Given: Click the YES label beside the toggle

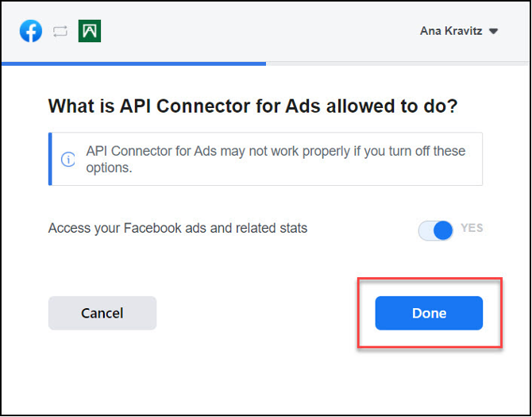Looking at the screenshot, I should (x=472, y=228).
